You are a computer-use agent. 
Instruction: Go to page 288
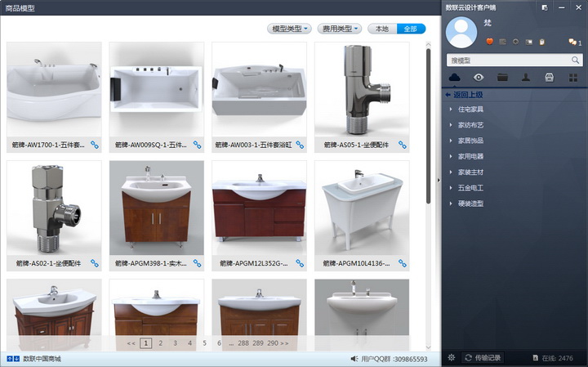point(243,343)
